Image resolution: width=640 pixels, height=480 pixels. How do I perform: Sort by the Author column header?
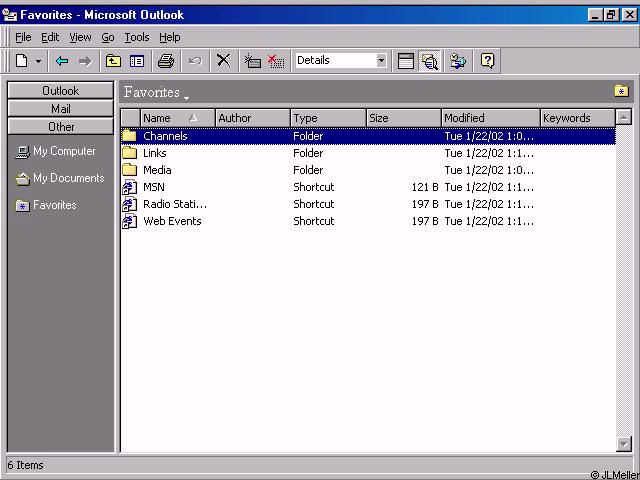pyautogui.click(x=253, y=118)
